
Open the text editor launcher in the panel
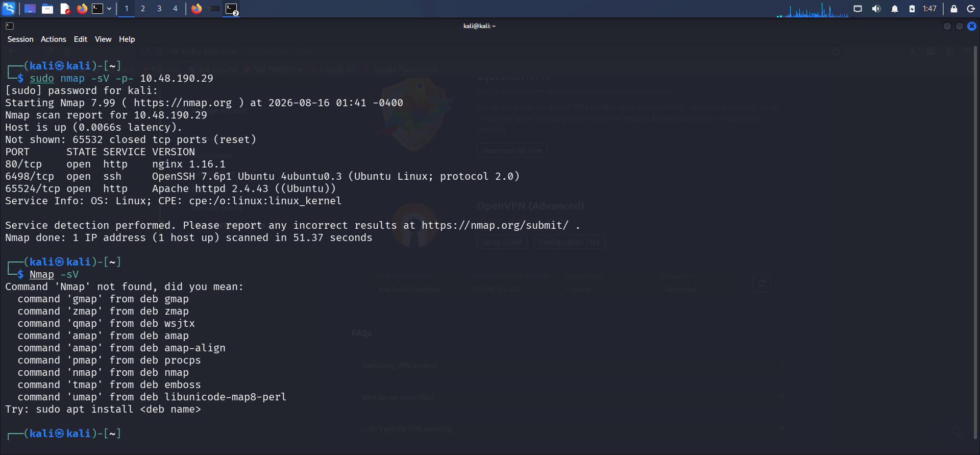point(65,9)
